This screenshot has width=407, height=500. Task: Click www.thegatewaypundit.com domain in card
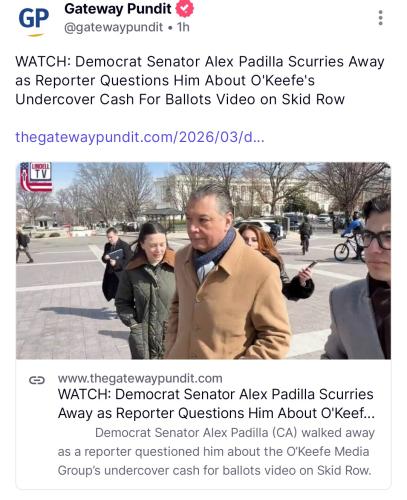pyautogui.click(x=140, y=378)
